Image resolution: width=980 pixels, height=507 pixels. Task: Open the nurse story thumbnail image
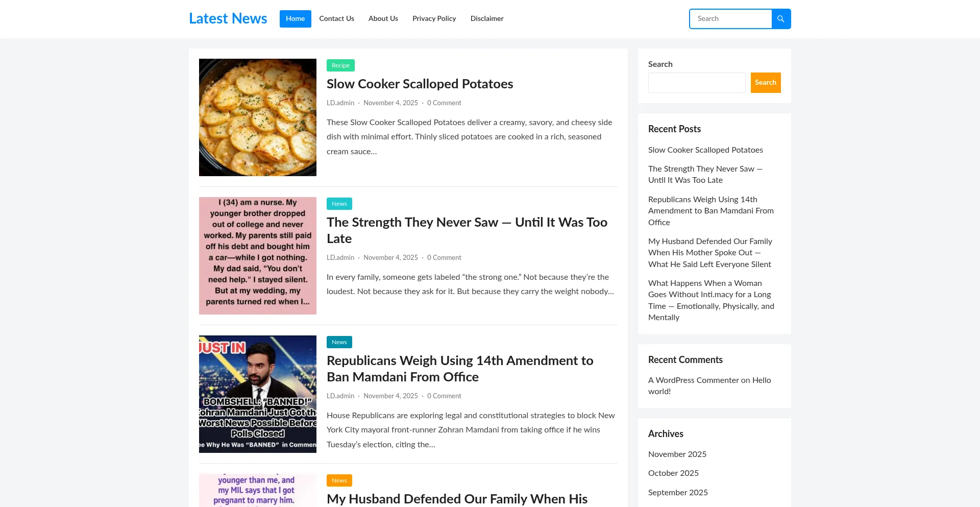pos(258,256)
